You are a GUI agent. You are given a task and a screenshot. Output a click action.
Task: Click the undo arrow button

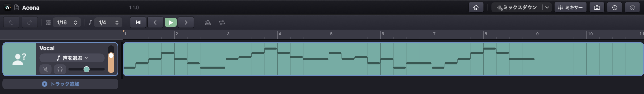coord(11,23)
